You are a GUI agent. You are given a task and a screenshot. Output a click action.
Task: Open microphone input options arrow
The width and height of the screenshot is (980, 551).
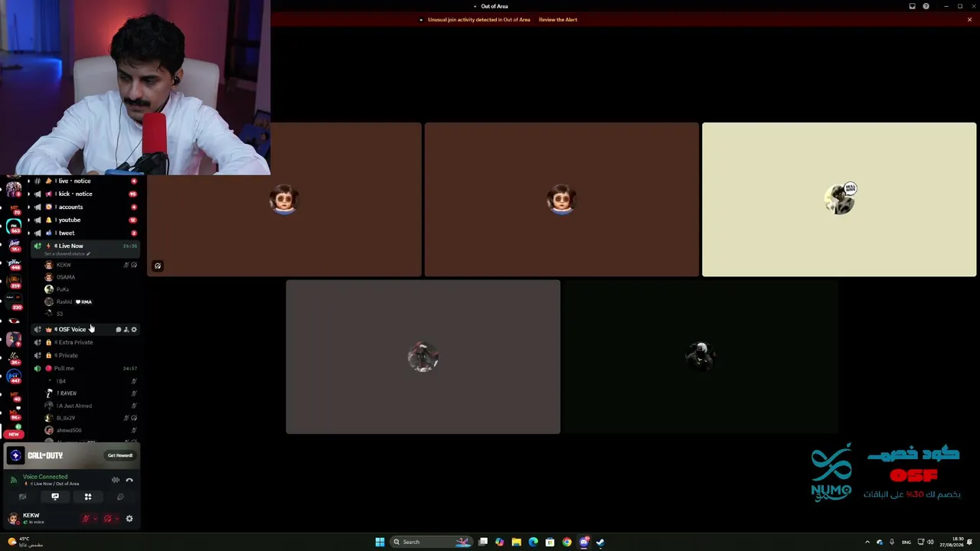[95, 519]
